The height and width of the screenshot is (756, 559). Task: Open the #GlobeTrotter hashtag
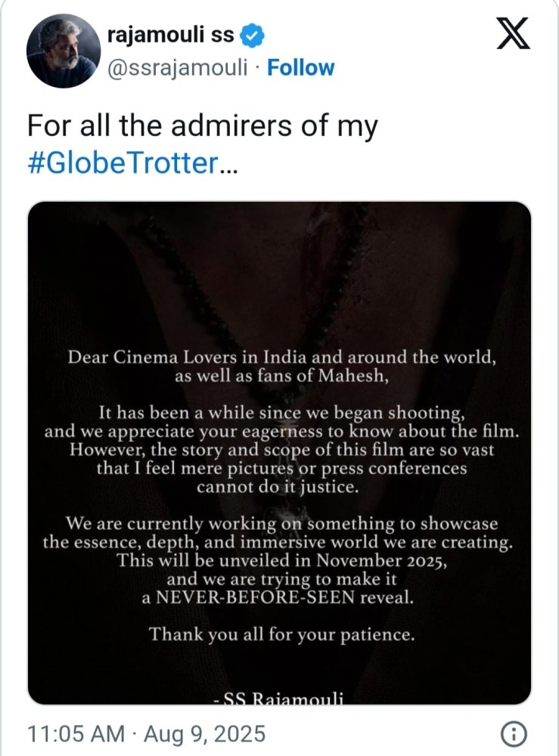pyautogui.click(x=121, y=163)
